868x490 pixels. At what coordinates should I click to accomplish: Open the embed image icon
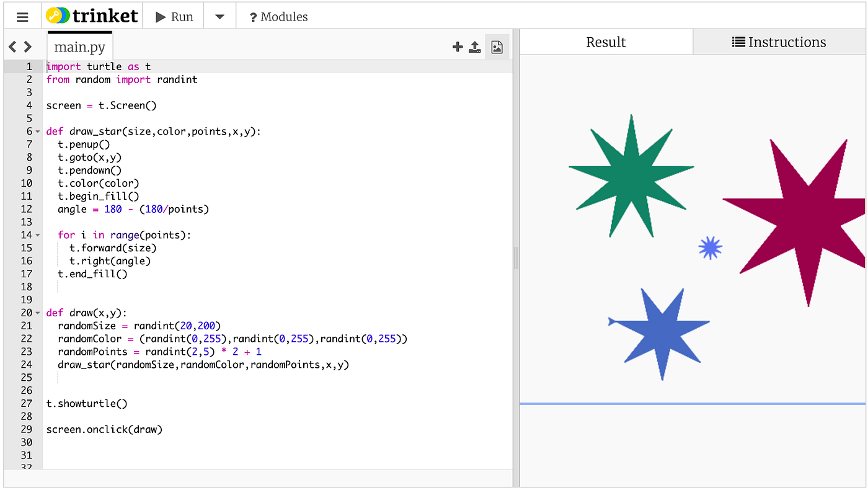[497, 47]
